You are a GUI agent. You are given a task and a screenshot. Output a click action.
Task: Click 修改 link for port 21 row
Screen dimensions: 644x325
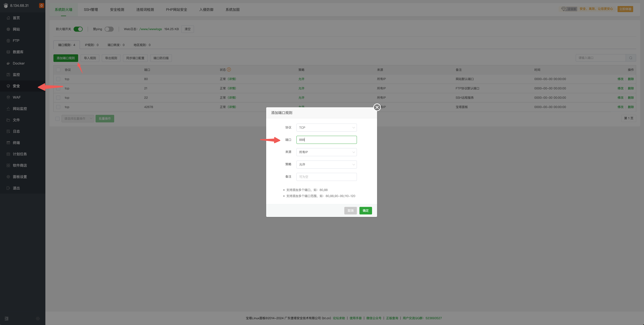[x=621, y=88]
